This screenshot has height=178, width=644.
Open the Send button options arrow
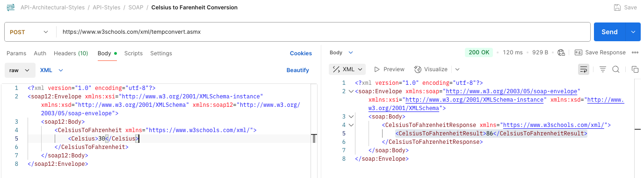coord(633,32)
